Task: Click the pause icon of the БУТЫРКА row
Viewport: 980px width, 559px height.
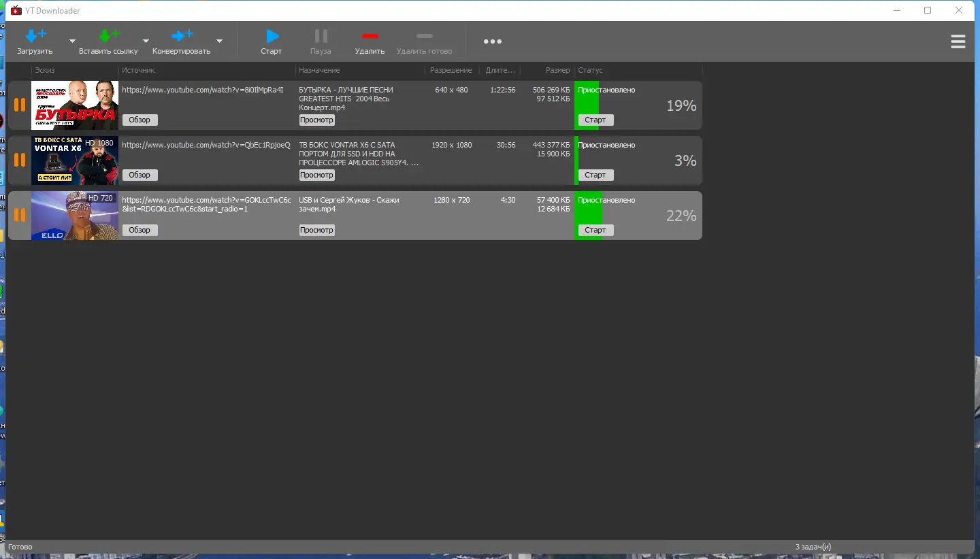Action: point(20,105)
